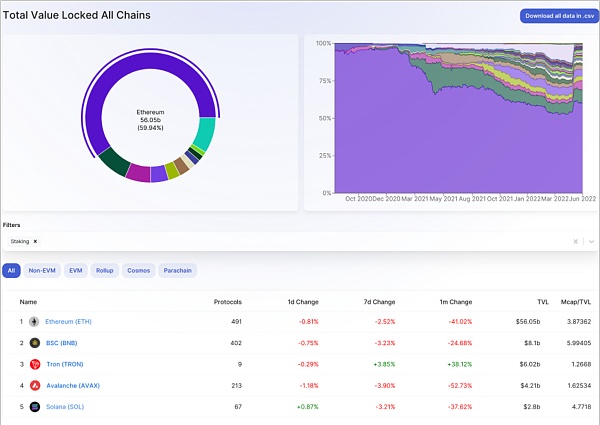Sort by the Protocols column header

click(228, 302)
